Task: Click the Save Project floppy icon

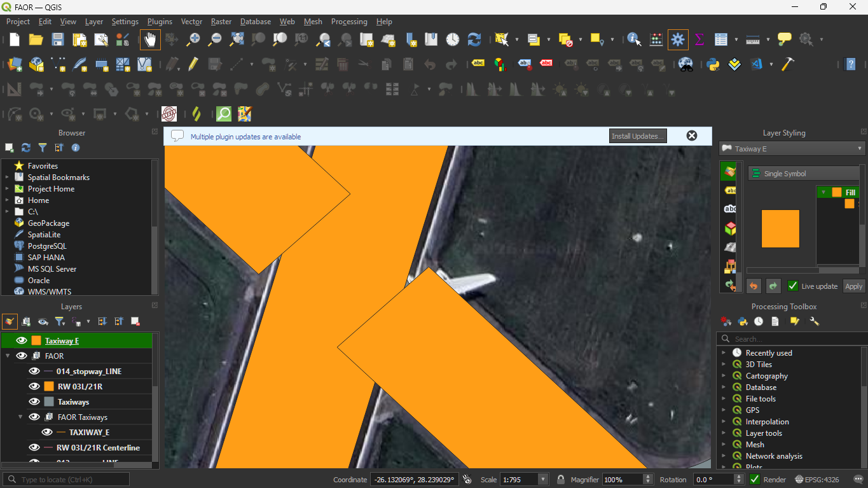Action: 58,39
